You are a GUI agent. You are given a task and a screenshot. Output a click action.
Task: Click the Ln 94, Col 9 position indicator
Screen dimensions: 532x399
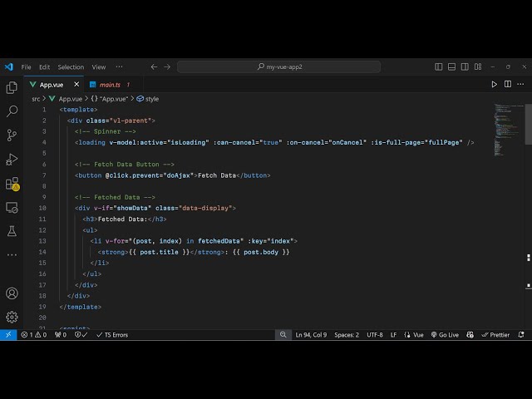click(x=311, y=335)
